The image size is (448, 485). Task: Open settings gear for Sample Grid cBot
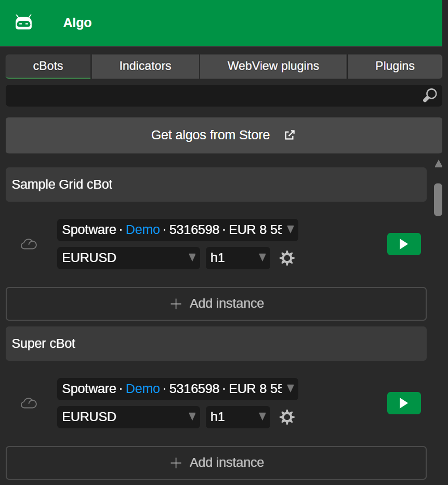point(287,258)
